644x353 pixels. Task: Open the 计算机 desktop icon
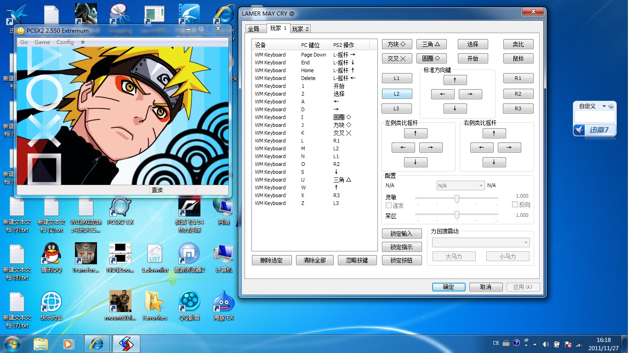pos(224,257)
